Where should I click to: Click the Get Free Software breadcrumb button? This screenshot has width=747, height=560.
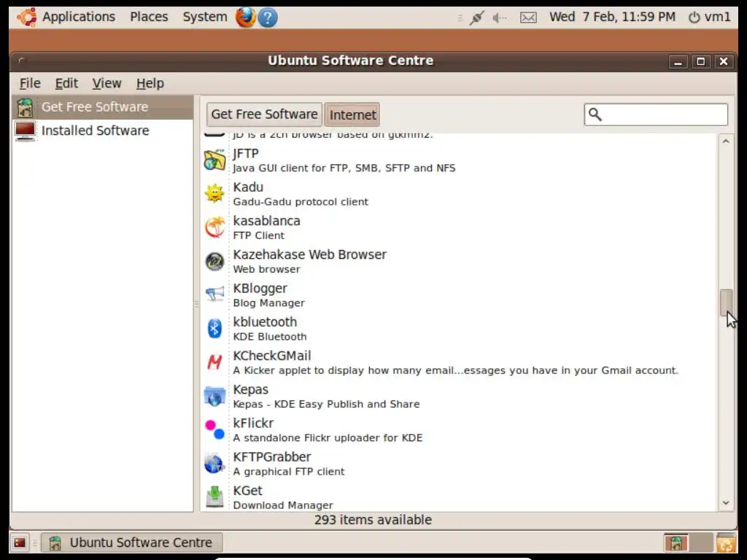(x=264, y=114)
